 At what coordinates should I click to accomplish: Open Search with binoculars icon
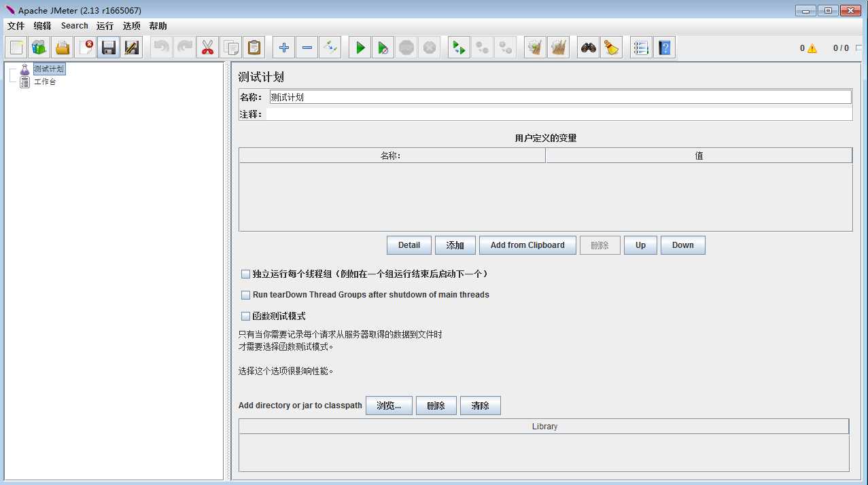coord(589,48)
